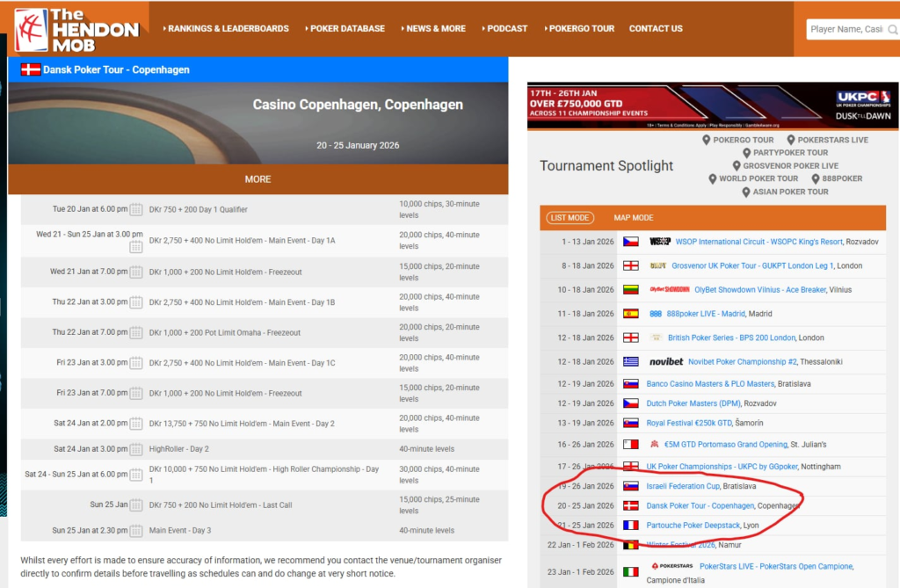This screenshot has height=588, width=900.
Task: Click the PokerStars logo in the spotlight list
Action: coord(670,566)
